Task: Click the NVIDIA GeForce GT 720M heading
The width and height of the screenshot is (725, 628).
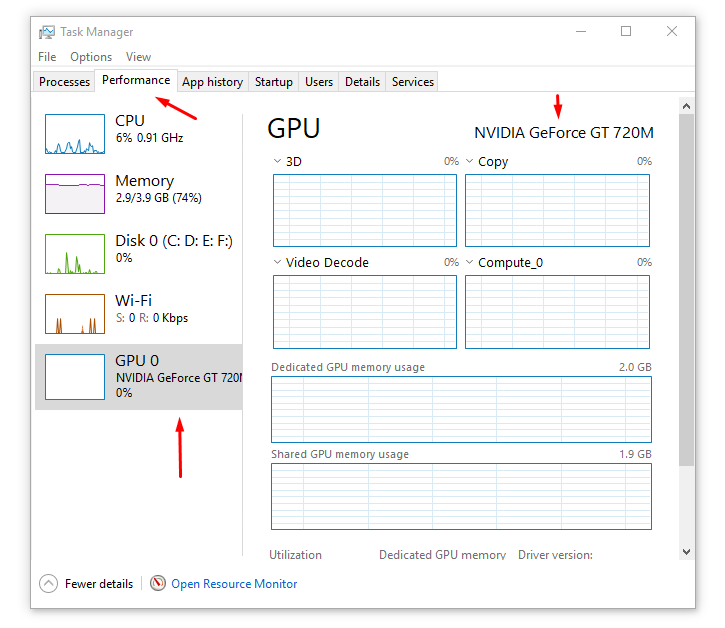Action: tap(564, 133)
